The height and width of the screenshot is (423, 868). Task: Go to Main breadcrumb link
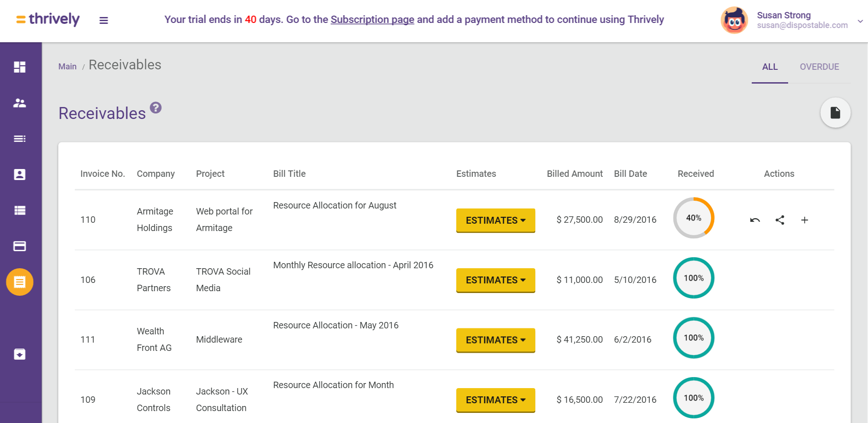click(x=67, y=67)
